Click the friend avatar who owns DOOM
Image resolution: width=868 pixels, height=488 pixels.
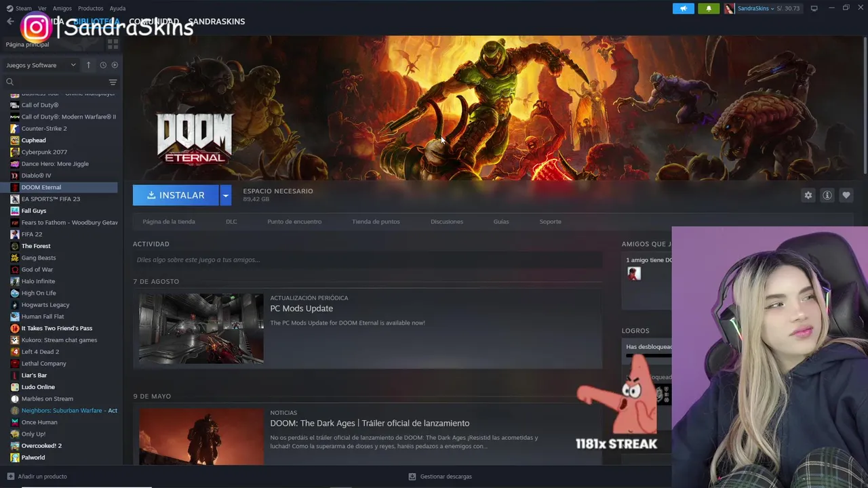(634, 273)
